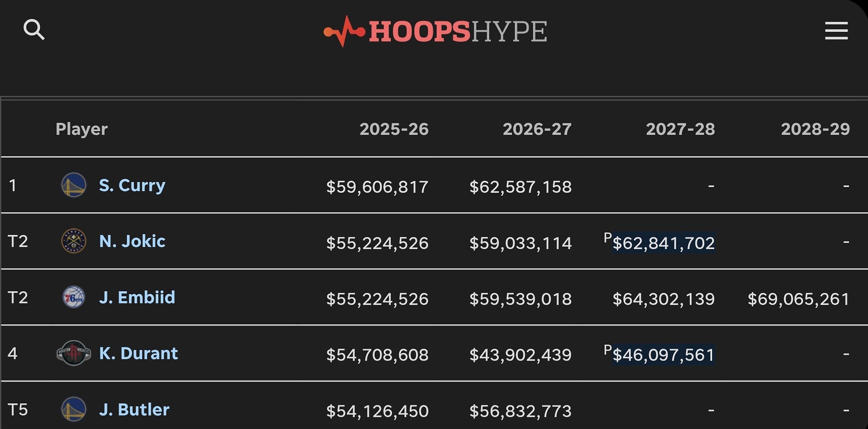Open the search magnifier icon
This screenshot has height=429, width=868.
(34, 30)
